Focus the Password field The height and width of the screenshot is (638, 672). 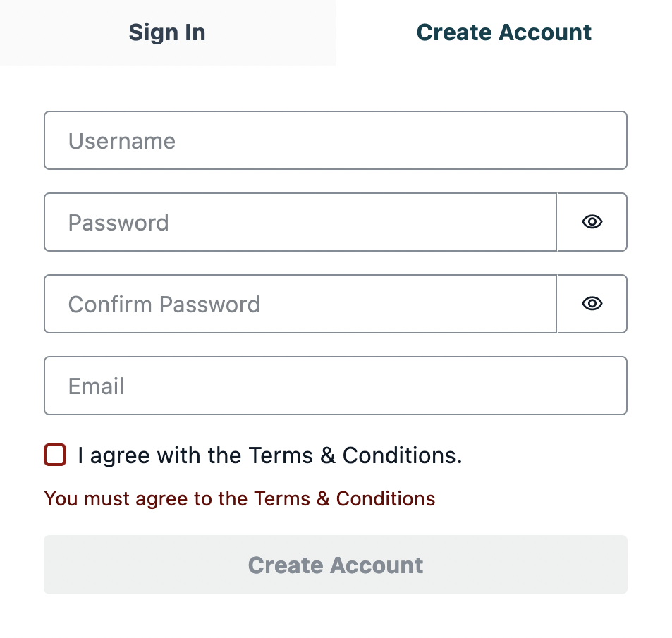pos(300,222)
